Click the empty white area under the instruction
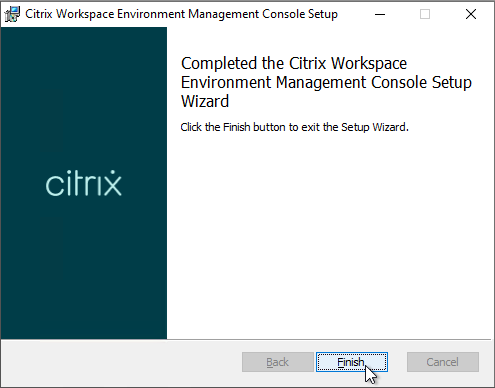Screen dimensions: 495x388 coord(330,233)
